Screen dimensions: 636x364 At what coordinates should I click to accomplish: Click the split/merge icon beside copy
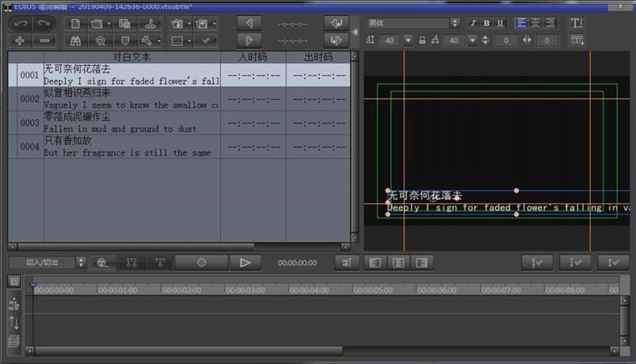[x=150, y=24]
